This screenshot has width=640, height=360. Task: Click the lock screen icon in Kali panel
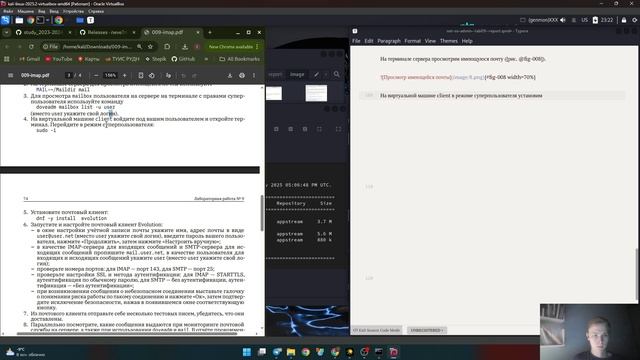click(x=624, y=20)
